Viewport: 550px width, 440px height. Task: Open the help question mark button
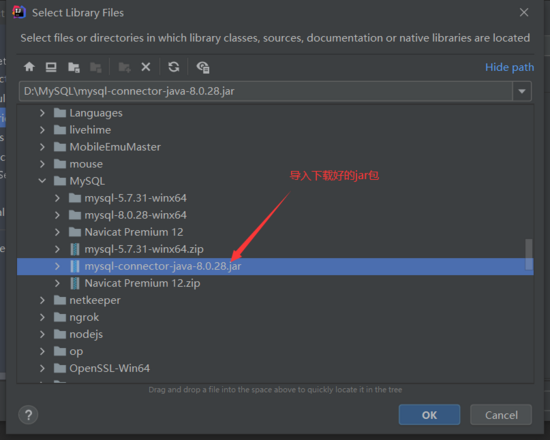28,415
